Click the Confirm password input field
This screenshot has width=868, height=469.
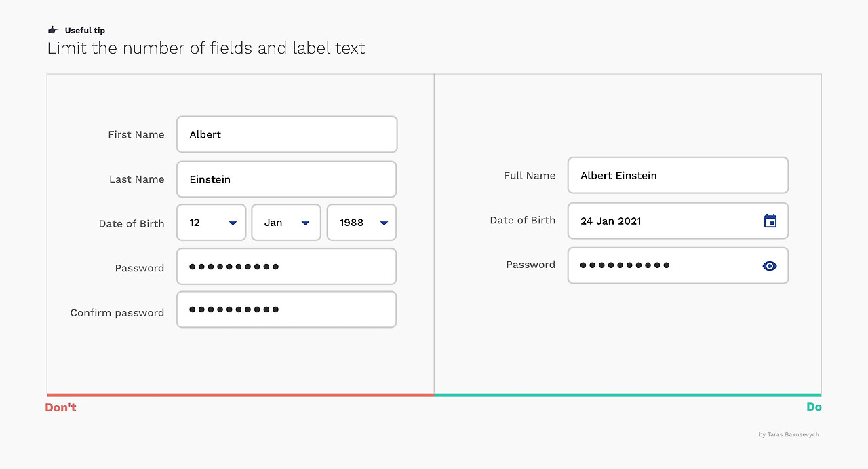click(x=286, y=309)
